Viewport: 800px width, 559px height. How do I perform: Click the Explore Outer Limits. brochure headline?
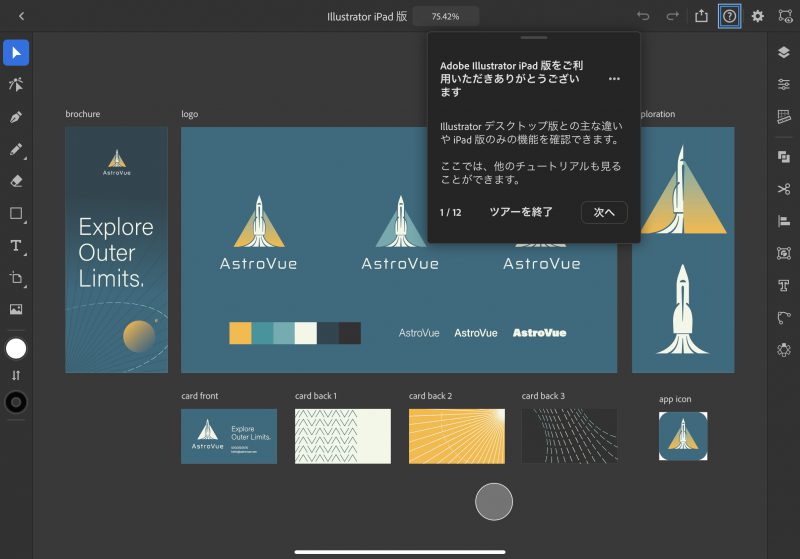116,252
